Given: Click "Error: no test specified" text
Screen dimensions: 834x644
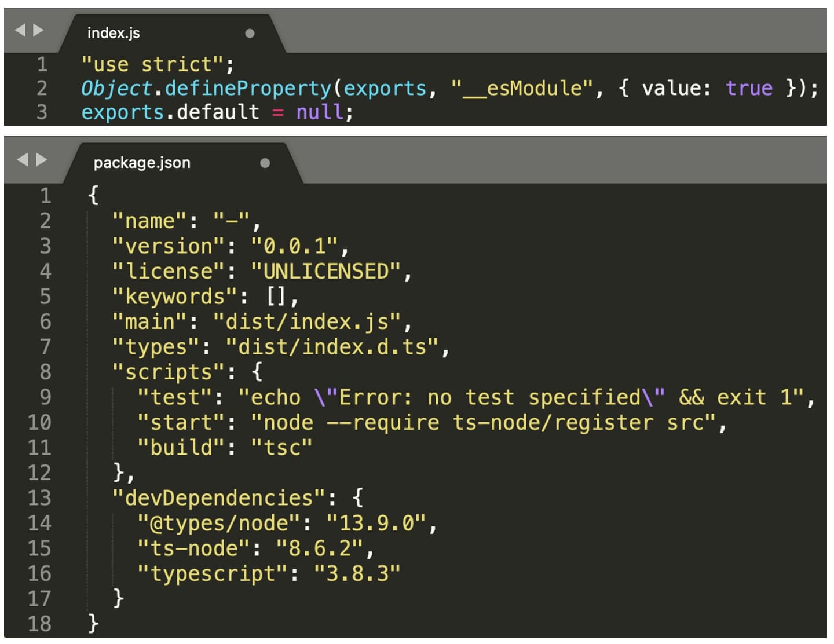Looking at the screenshot, I should 489,398.
